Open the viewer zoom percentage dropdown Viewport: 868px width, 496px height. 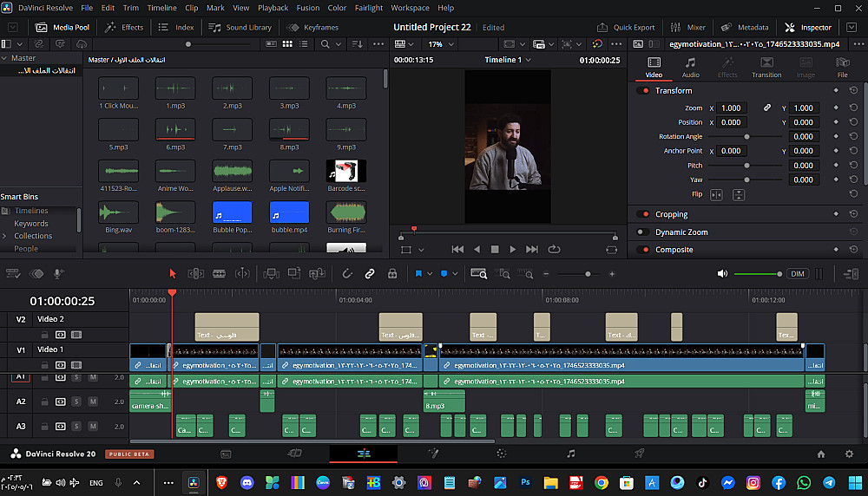point(440,43)
